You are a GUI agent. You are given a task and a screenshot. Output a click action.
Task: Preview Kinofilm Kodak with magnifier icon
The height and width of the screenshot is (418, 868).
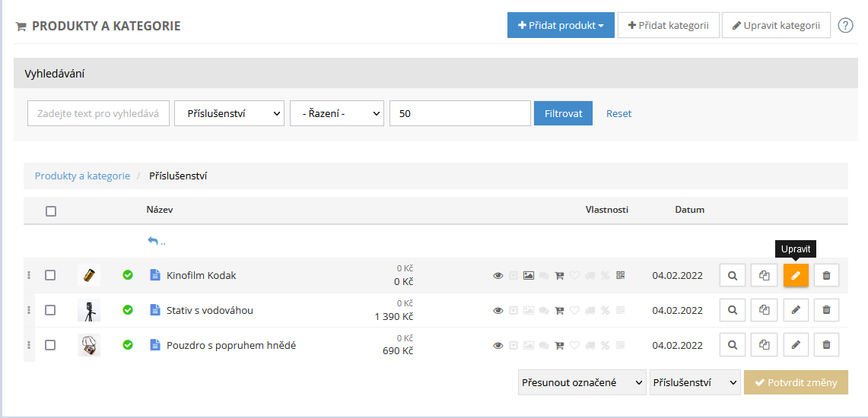coord(732,275)
